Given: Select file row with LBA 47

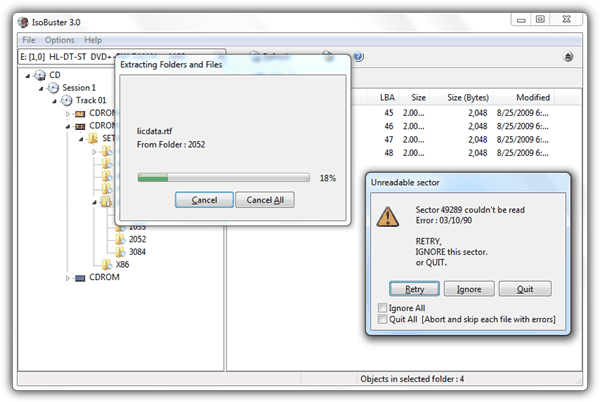Looking at the screenshot, I should tap(466, 140).
